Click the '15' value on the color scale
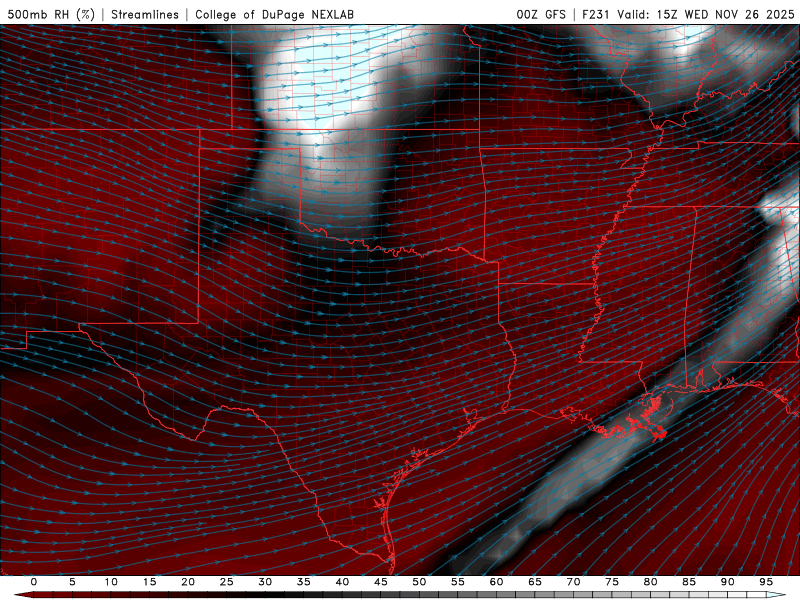The width and height of the screenshot is (800, 600). (x=149, y=582)
